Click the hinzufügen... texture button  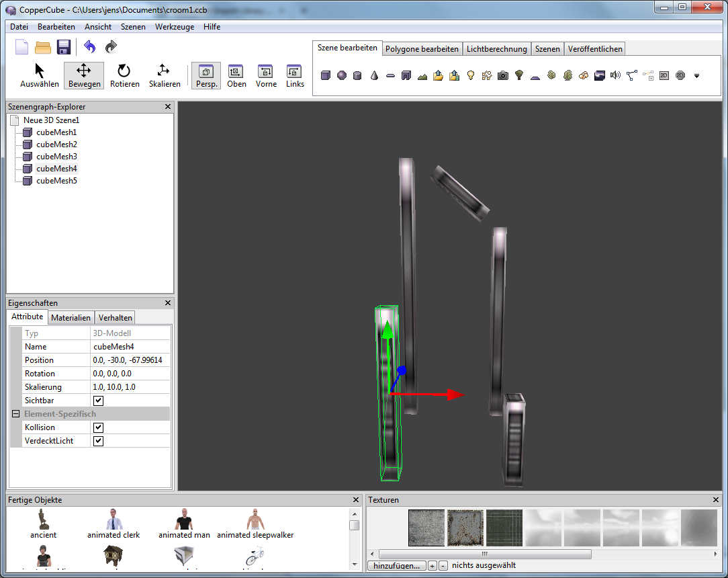[396, 566]
